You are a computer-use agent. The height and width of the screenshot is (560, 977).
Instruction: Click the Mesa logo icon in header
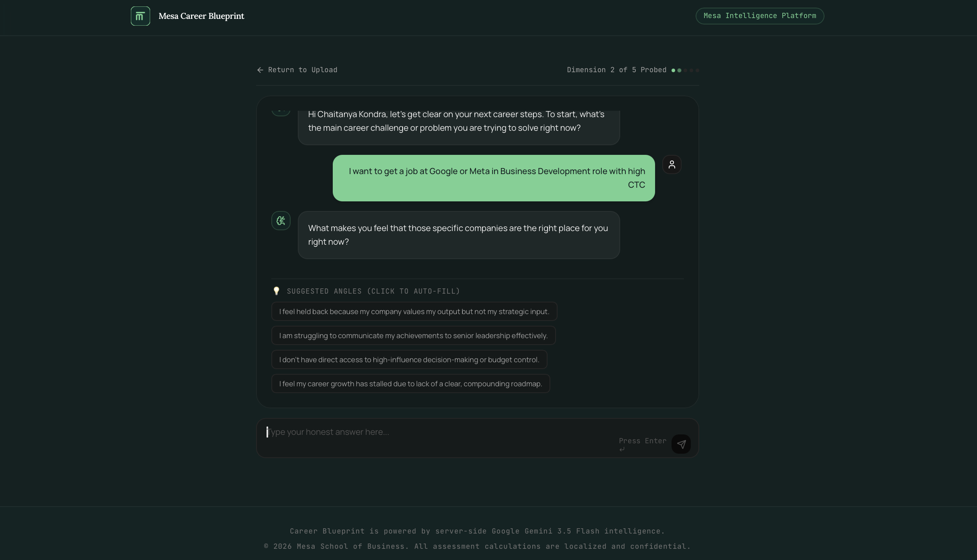(140, 16)
